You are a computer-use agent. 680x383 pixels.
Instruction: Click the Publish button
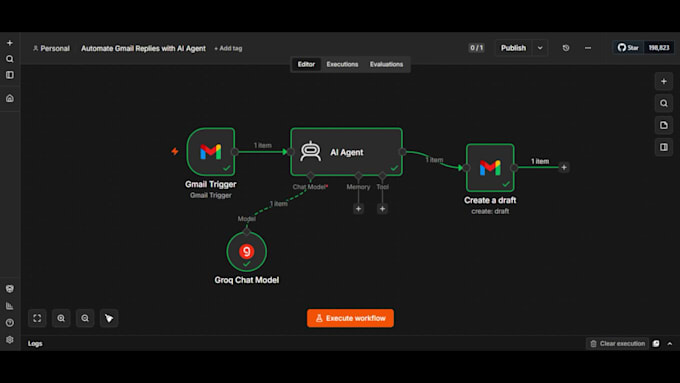(x=513, y=48)
